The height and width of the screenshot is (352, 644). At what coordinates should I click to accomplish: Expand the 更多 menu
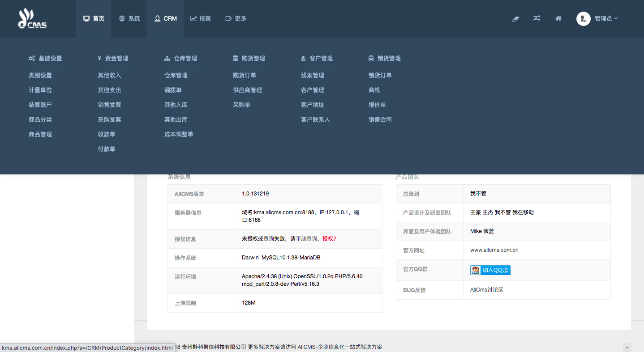tap(236, 19)
